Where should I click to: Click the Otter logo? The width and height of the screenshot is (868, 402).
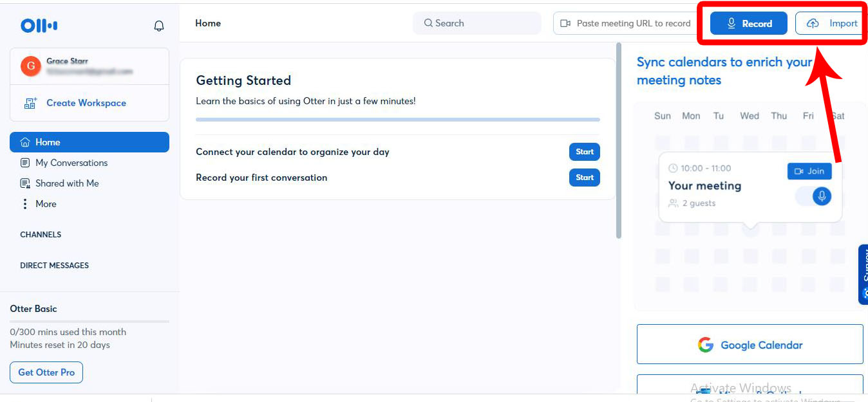39,26
